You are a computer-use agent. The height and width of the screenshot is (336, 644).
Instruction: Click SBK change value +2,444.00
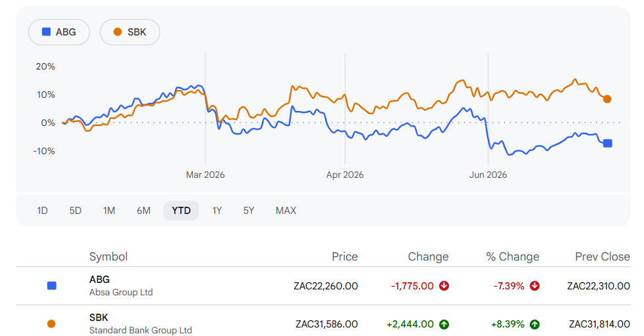(x=410, y=324)
